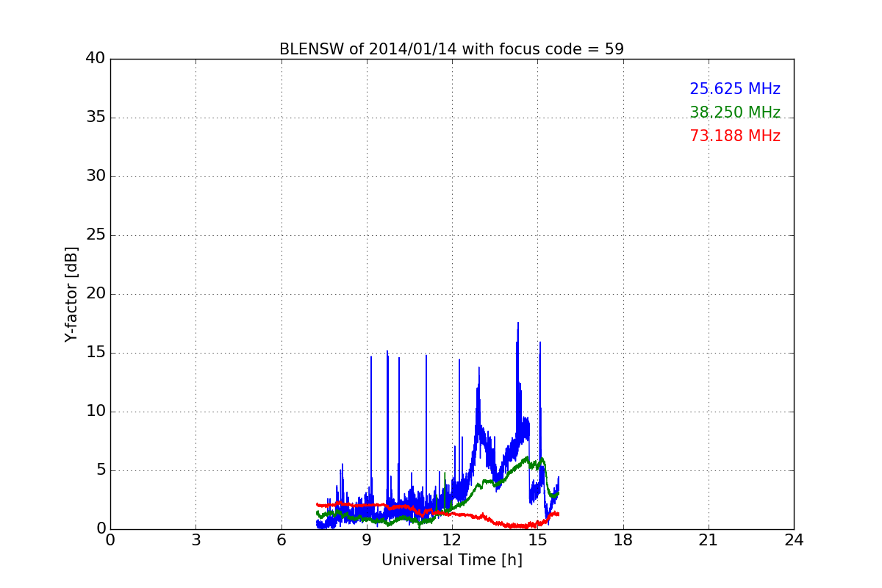Click the y-axis tick label "20"
Viewport: 882px width, 588px height.
[x=96, y=294]
